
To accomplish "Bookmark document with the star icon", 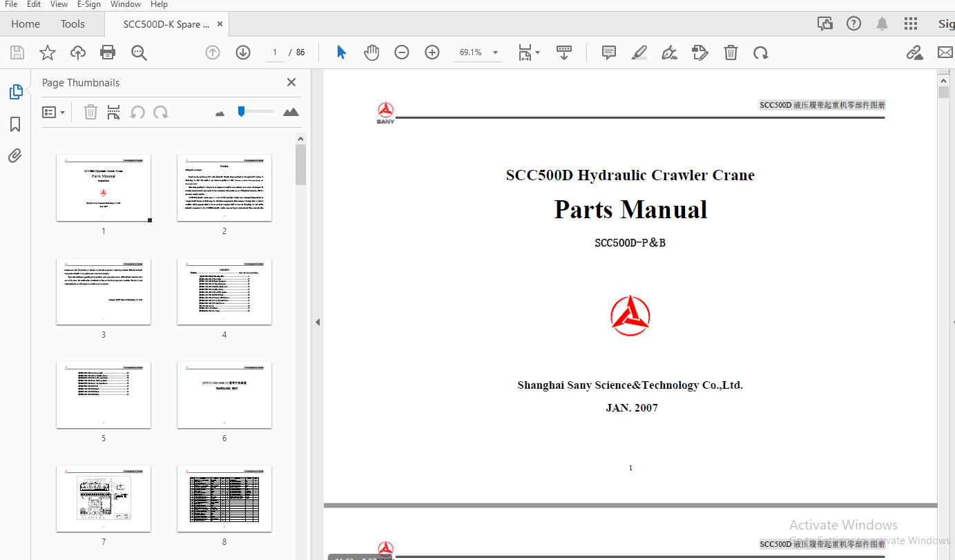I will [48, 52].
